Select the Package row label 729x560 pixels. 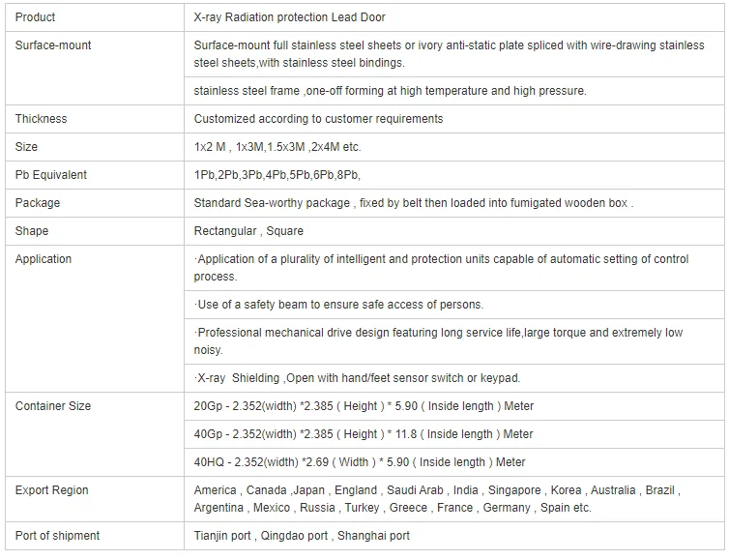[38, 203]
